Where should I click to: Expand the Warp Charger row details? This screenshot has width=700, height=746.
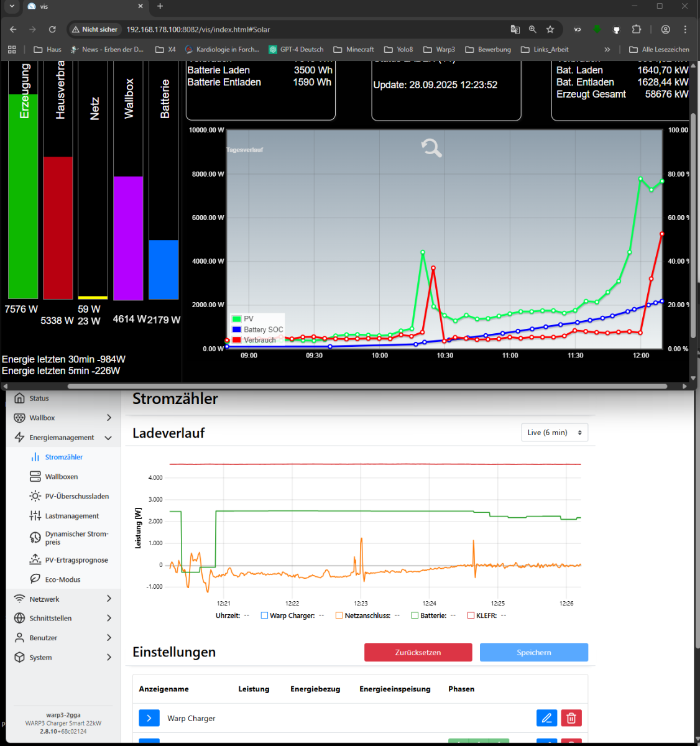(149, 718)
